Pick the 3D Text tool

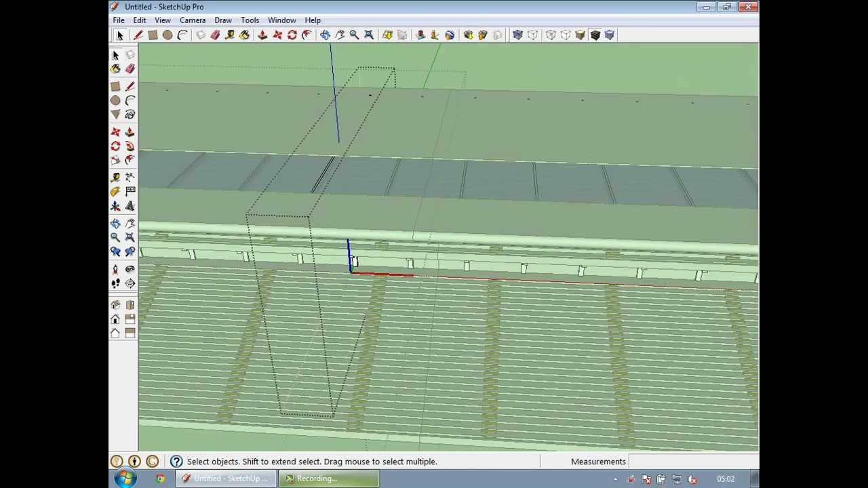tap(130, 207)
